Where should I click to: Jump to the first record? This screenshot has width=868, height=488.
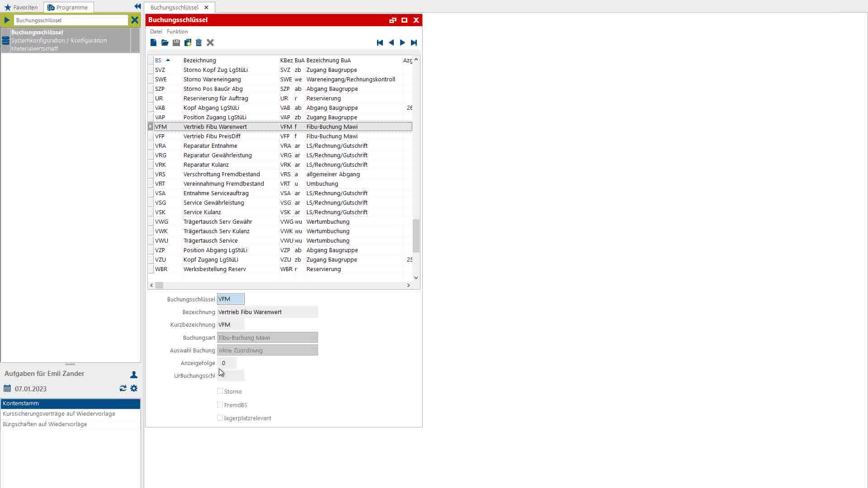click(380, 42)
